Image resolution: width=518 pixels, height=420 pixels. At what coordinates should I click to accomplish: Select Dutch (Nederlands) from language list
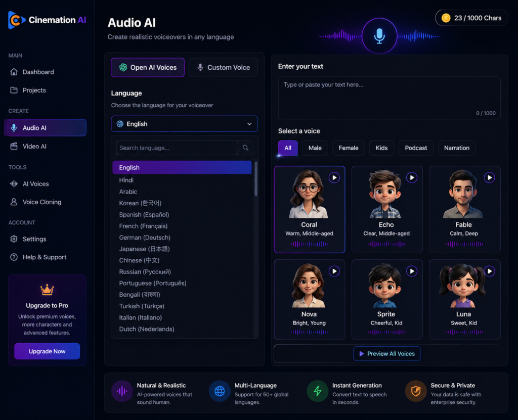[x=182, y=329]
